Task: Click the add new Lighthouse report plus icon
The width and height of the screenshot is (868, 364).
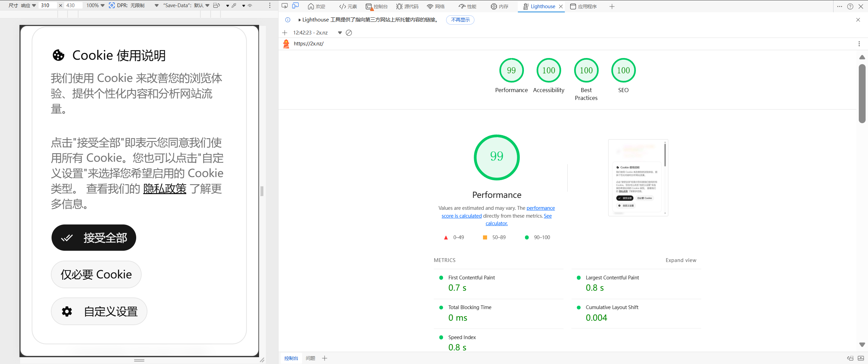Action: coord(285,33)
